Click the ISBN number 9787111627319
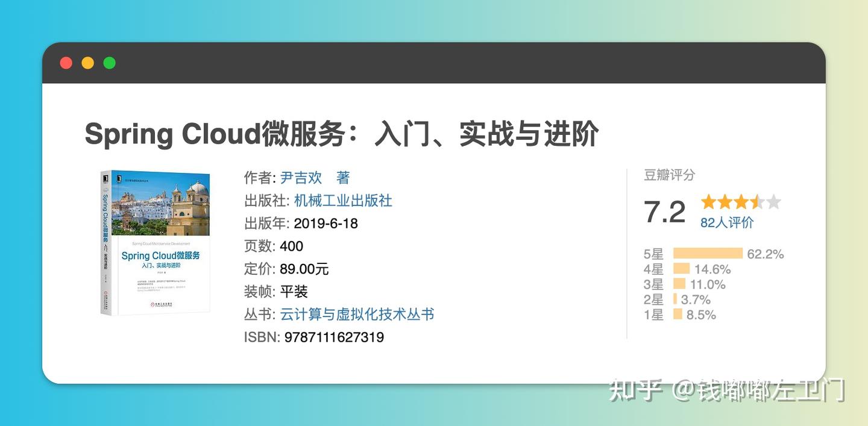The image size is (868, 426). 334,337
